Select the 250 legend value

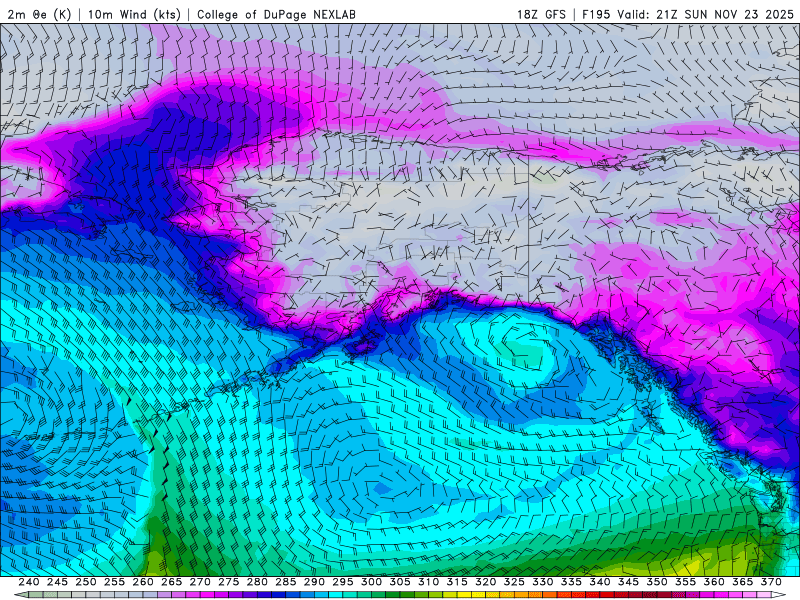(x=86, y=582)
